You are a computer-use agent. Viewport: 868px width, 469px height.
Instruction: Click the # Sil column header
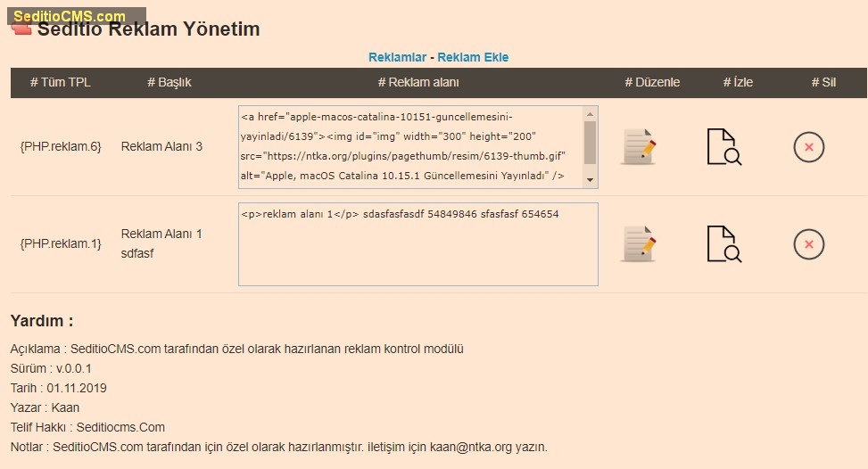click(823, 82)
